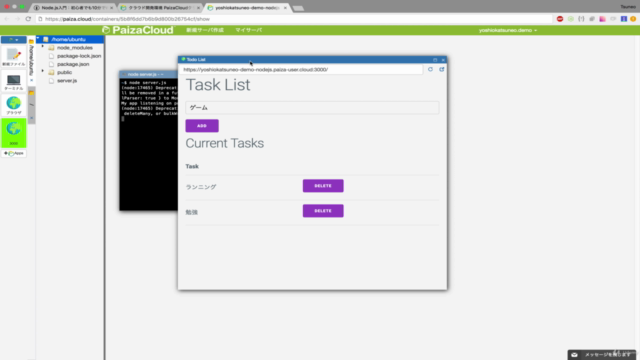
Task: Click the PaizaCloud logo
Action: (138, 30)
